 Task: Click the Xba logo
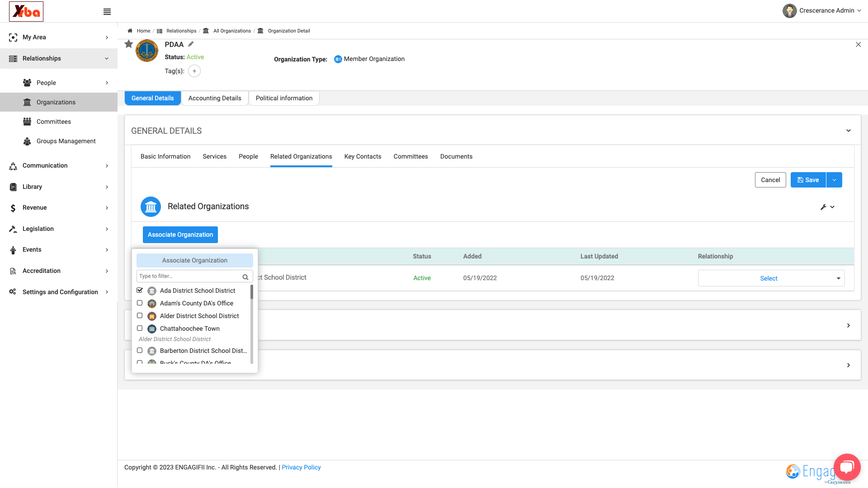click(26, 11)
